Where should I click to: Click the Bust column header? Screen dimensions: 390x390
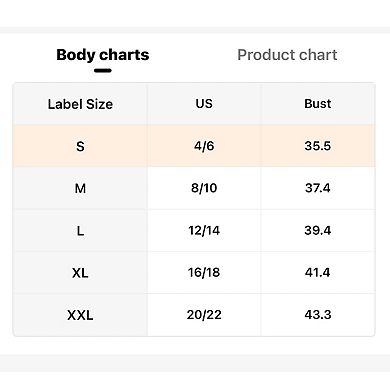point(318,104)
